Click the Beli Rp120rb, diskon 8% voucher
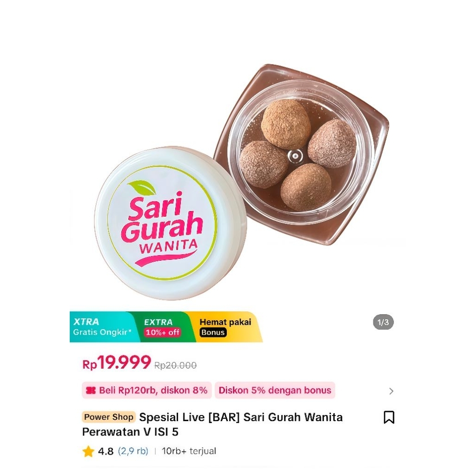This screenshot has width=476, height=476. click(x=147, y=390)
